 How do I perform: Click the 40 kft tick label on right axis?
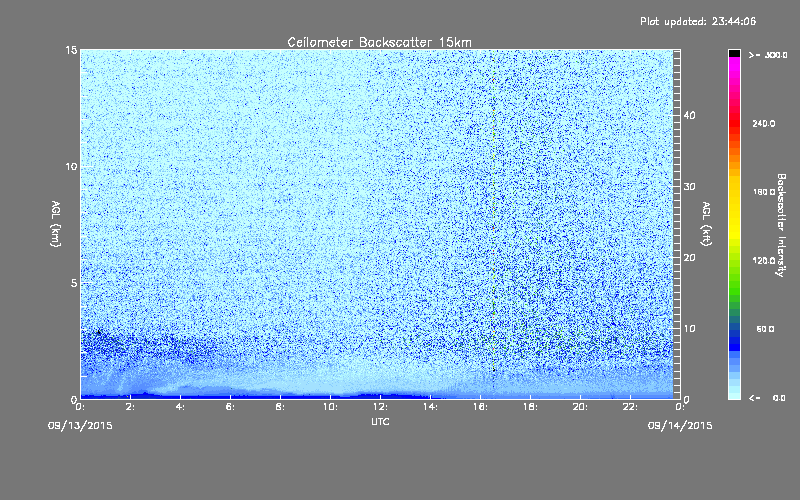tap(689, 115)
